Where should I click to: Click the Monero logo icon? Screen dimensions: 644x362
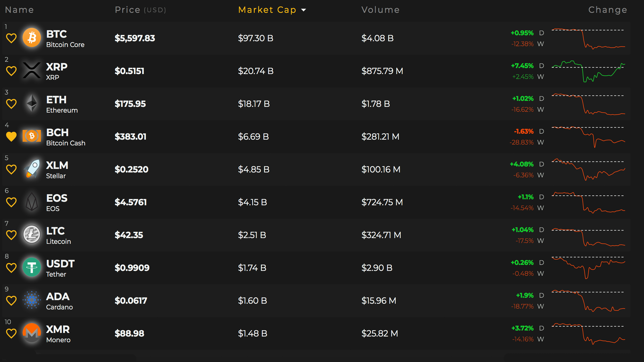32,333
